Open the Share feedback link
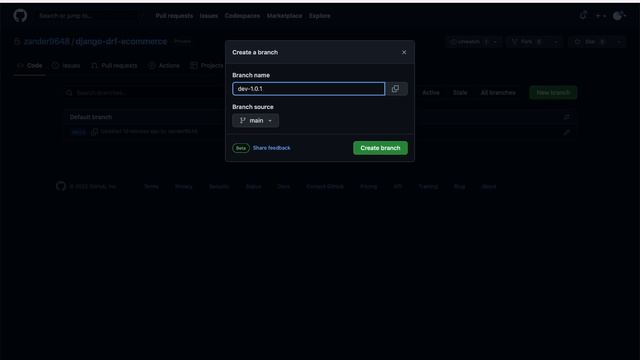The image size is (640, 360). [x=271, y=148]
